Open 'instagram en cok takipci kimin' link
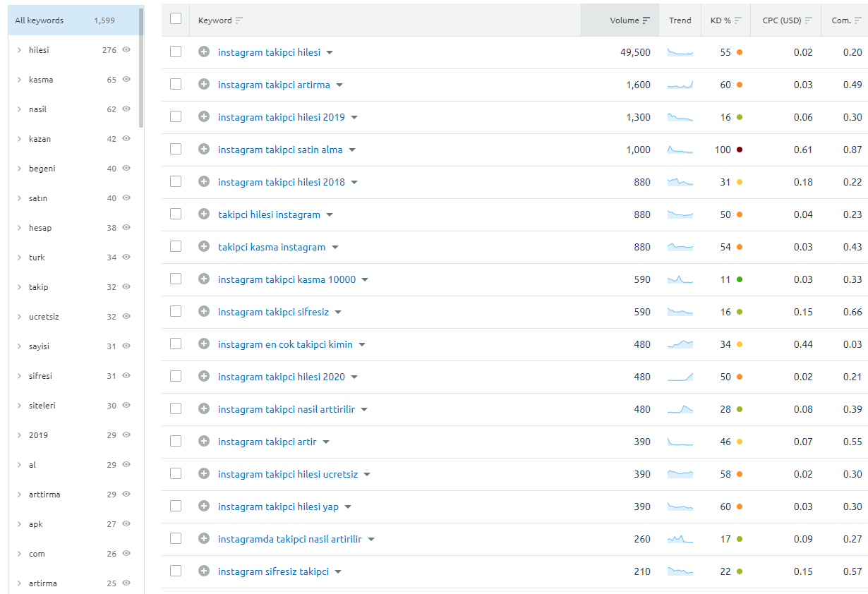Screen dimensions: 868x594 [x=285, y=344]
